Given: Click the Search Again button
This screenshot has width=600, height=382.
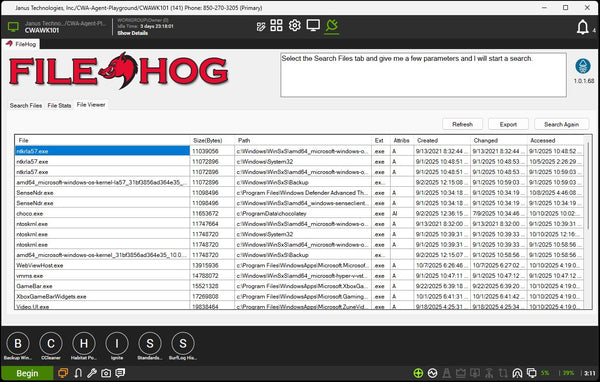Looking at the screenshot, I should (x=561, y=124).
